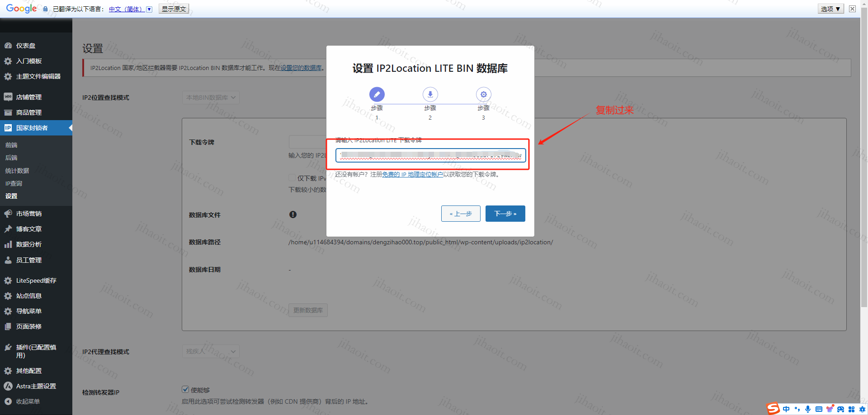Click the step 2 download icon
The image size is (868, 415).
click(430, 94)
